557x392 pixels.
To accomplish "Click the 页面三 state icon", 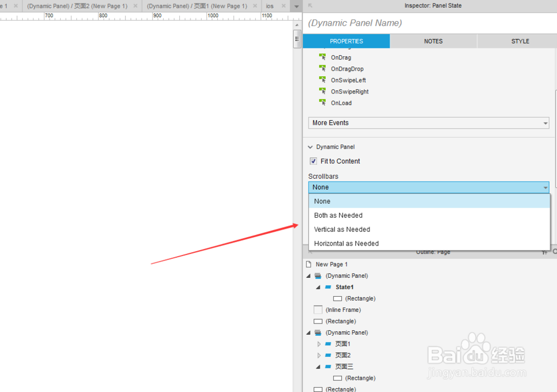I will point(328,366).
